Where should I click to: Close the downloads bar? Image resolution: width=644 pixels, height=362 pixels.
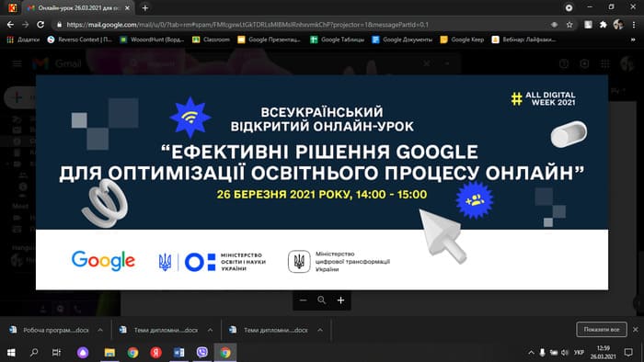pos(636,329)
